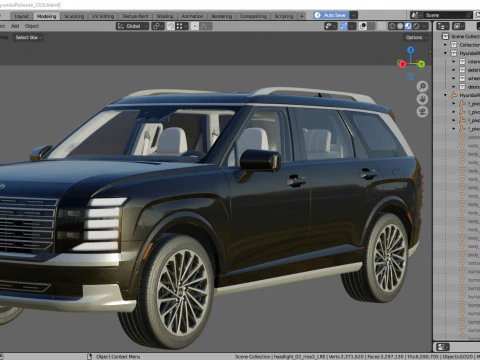Expand the doors collection
The image size is (480, 360).
(x=453, y=87)
